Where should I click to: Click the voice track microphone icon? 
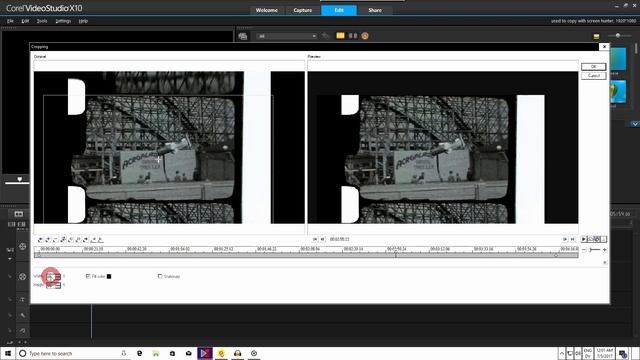point(22,315)
